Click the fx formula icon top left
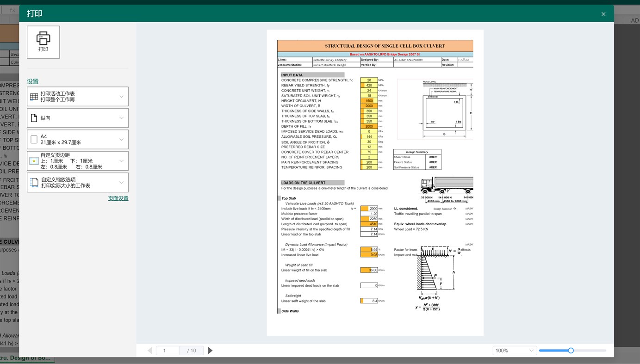The image size is (640, 364). (12, 9)
